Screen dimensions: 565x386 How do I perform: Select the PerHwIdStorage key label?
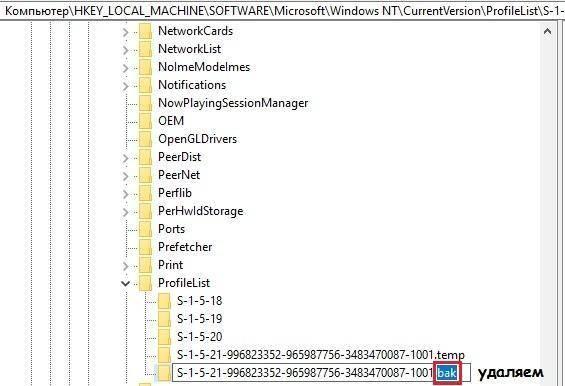tap(201, 211)
